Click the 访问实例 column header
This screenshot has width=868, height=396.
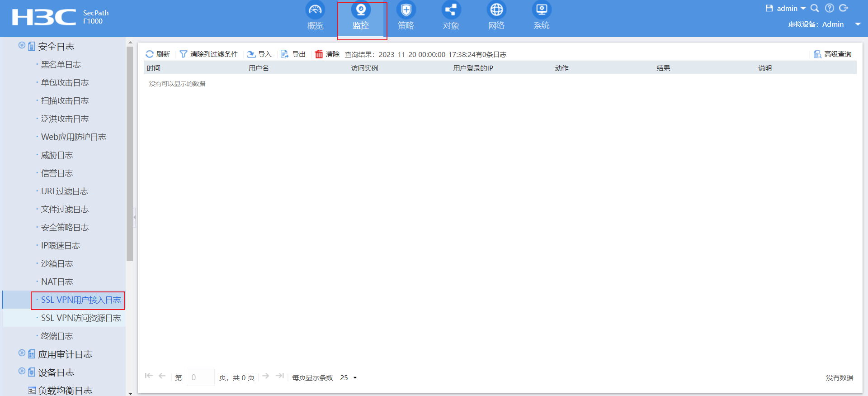click(x=364, y=68)
